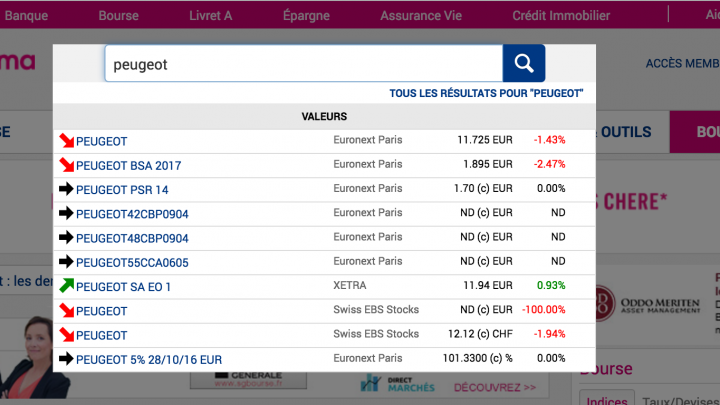Viewport: 720px width, 405px height.
Task: Click the -1.94% variation value
Action: (x=549, y=334)
